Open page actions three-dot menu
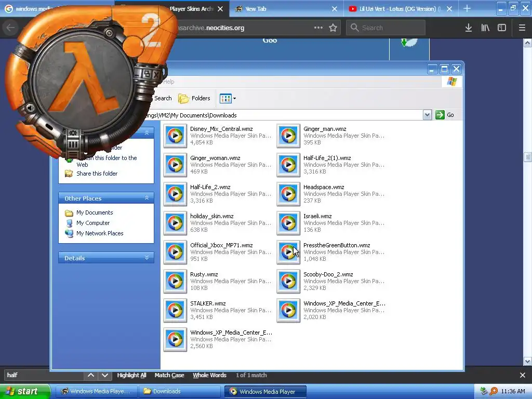532x399 pixels. [x=318, y=28]
